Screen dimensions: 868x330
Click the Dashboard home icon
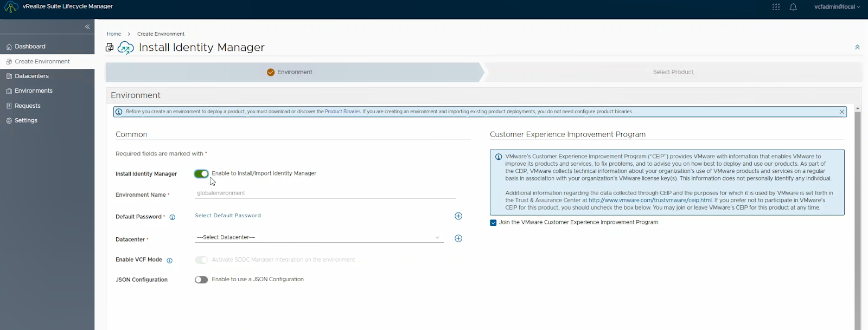point(9,47)
